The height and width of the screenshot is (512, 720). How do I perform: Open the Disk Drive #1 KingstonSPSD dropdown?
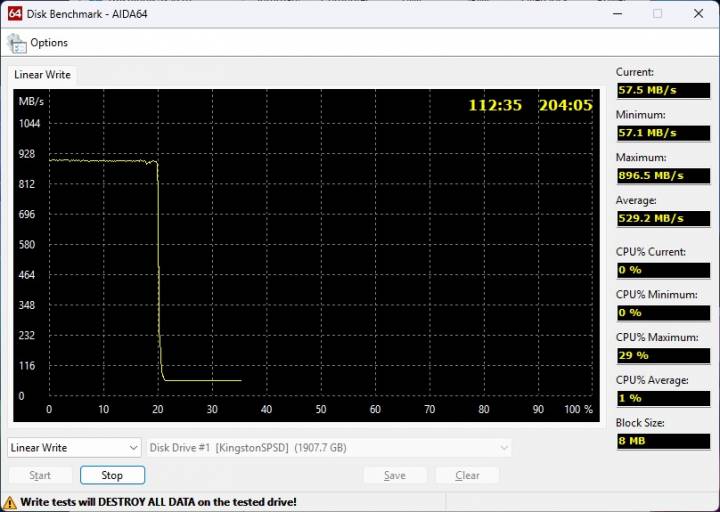click(329, 448)
